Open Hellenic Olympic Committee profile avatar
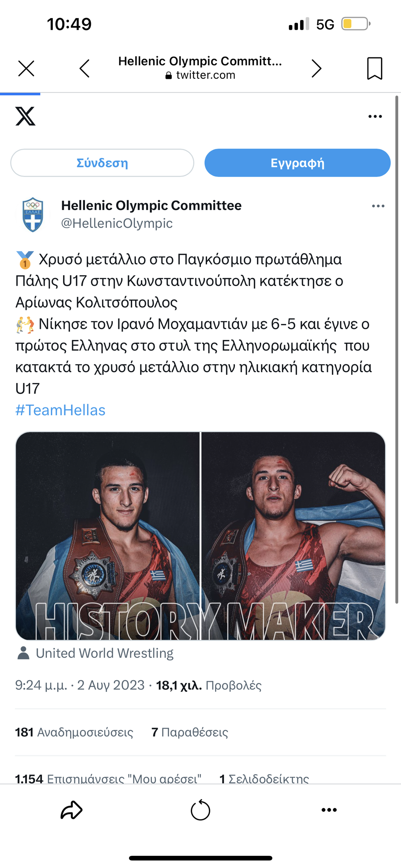 click(x=33, y=215)
